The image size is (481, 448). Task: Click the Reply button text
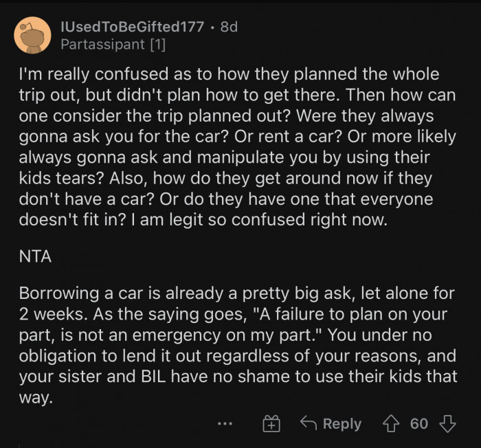(x=342, y=424)
